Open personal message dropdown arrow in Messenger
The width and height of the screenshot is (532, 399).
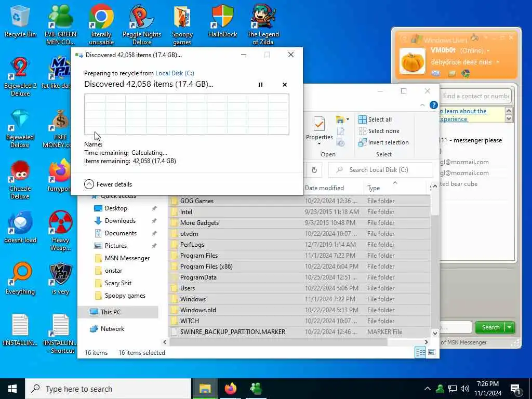click(498, 62)
